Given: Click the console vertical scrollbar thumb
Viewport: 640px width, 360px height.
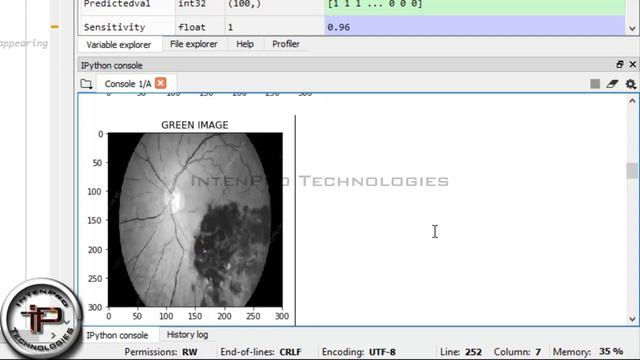Looking at the screenshot, I should click(632, 171).
